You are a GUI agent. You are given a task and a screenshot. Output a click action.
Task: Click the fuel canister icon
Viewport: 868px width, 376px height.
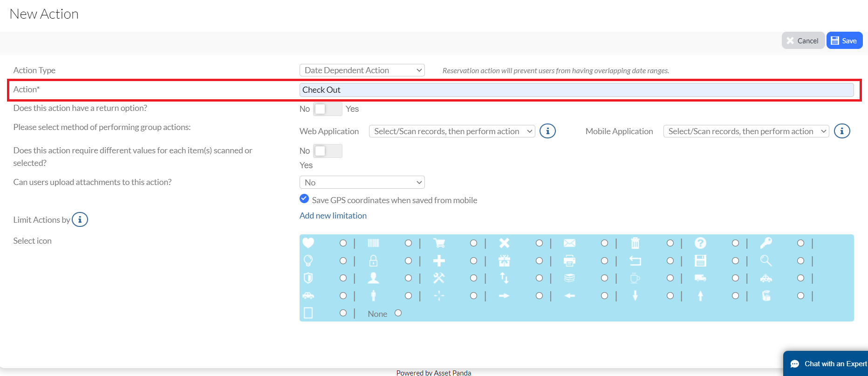[766, 296]
